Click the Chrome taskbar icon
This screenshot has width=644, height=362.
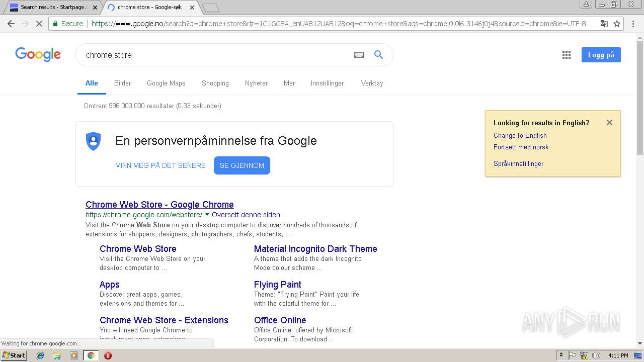[91, 355]
